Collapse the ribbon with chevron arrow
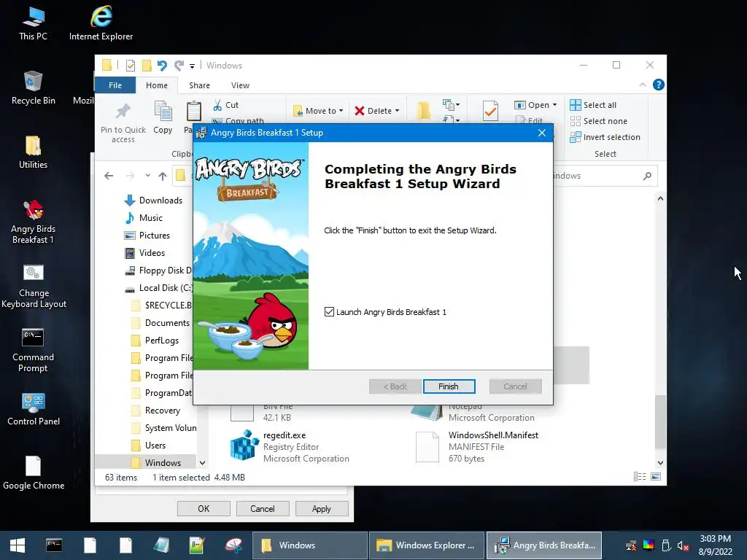 pyautogui.click(x=642, y=85)
